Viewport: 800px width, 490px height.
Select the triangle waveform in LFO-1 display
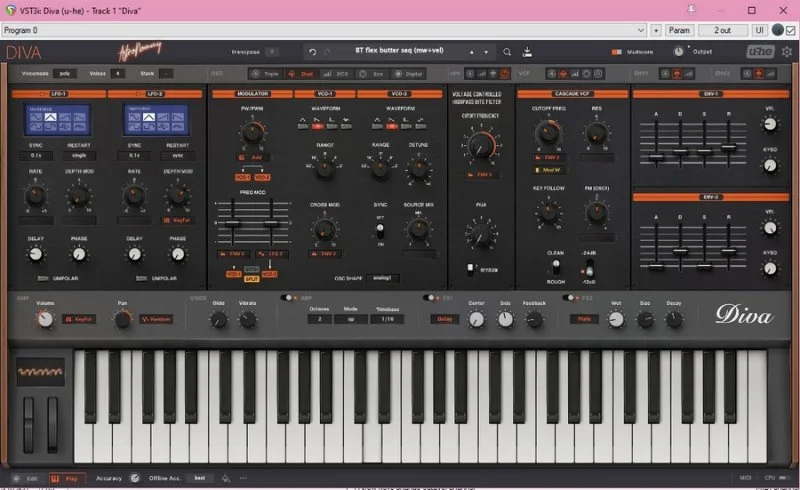pos(50,117)
